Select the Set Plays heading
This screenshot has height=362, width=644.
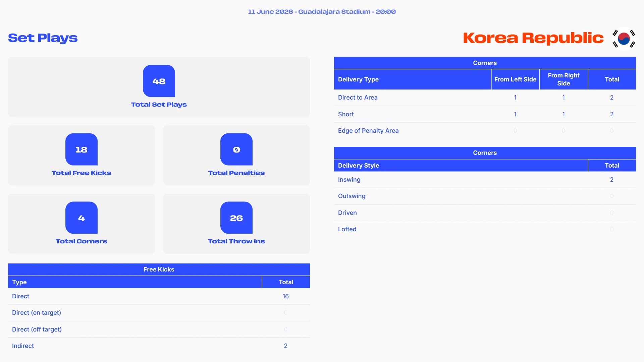pos(43,38)
